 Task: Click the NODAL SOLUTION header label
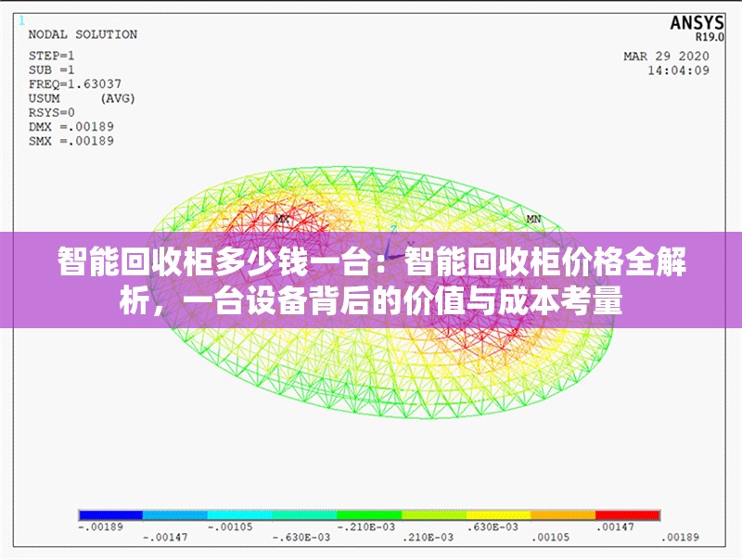(81, 32)
